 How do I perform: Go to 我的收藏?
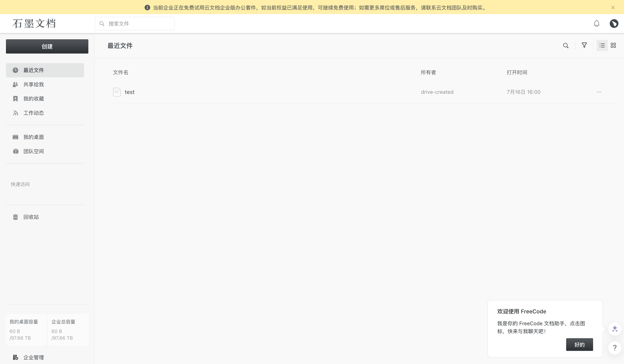tap(45, 99)
